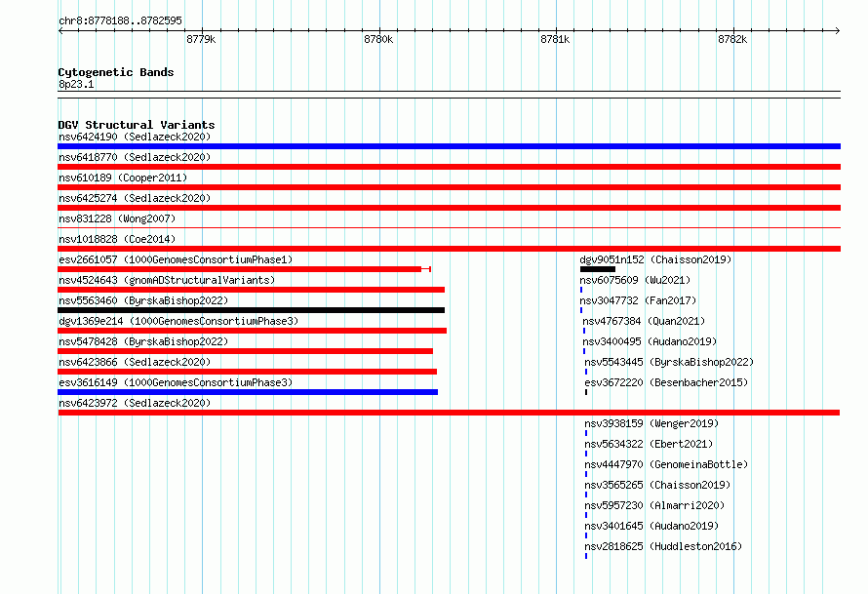Viewport: 868px width, 594px height.
Task: Click the chr8:8778188..8782595 coordinate label
Action: [120, 20]
